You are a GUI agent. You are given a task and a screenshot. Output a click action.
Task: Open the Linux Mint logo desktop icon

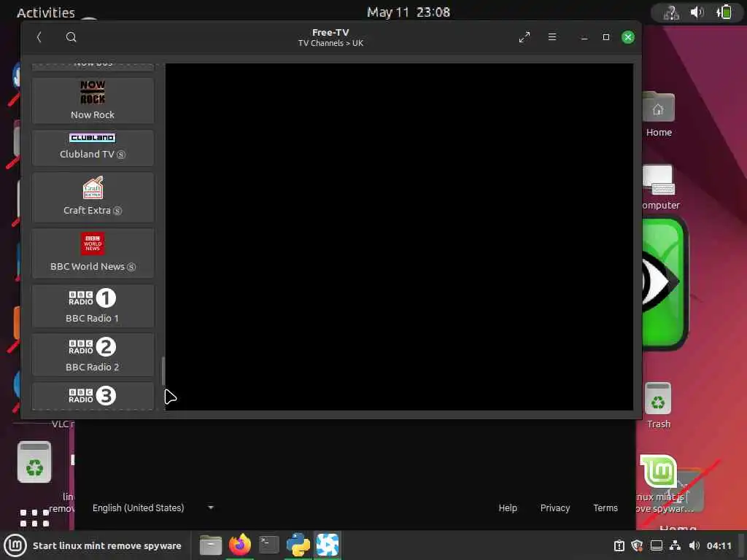tap(659, 471)
